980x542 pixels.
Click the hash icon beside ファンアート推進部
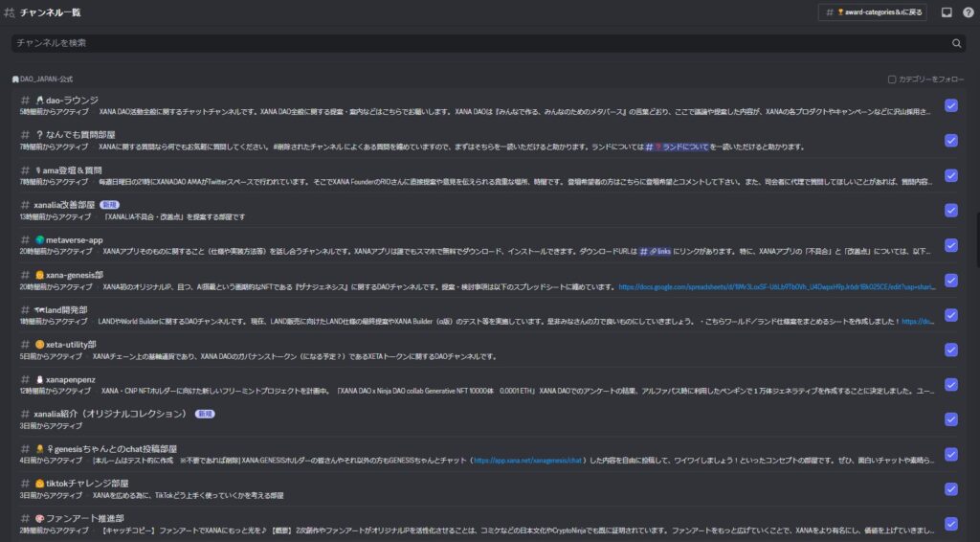coord(25,518)
